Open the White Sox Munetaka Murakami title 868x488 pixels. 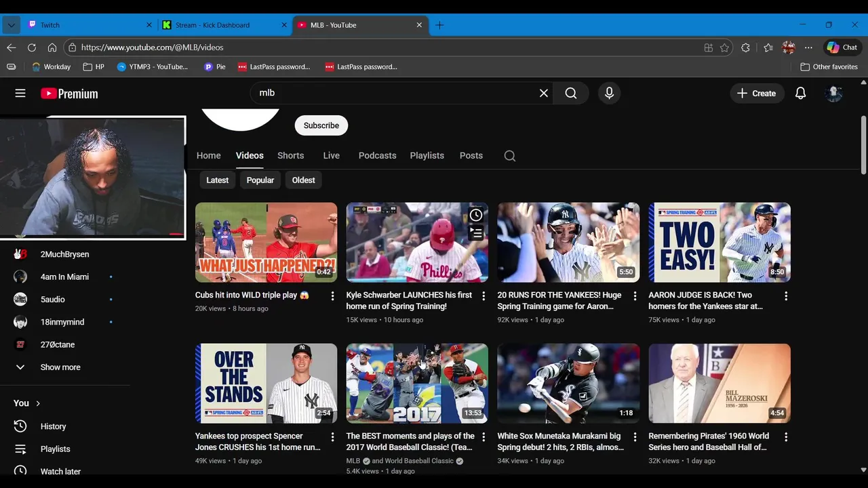point(560,442)
